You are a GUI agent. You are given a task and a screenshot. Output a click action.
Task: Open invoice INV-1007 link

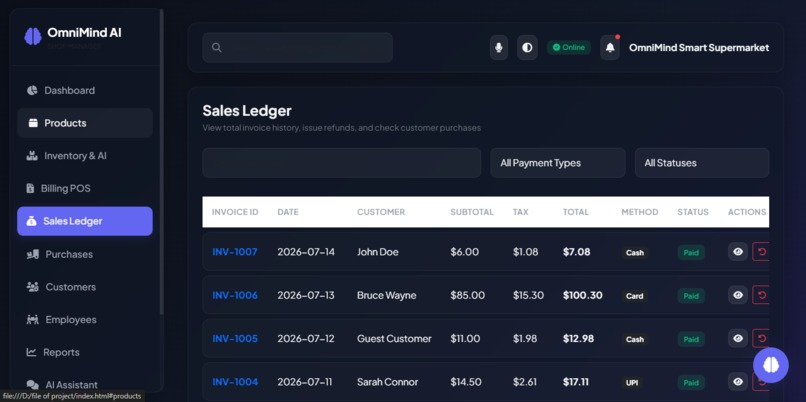(235, 252)
